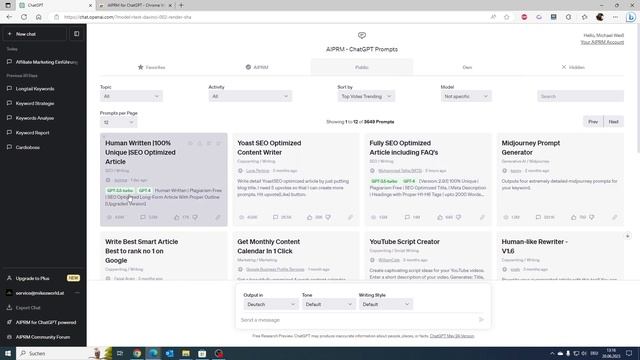Add this page to browser favorites

pos(507,17)
